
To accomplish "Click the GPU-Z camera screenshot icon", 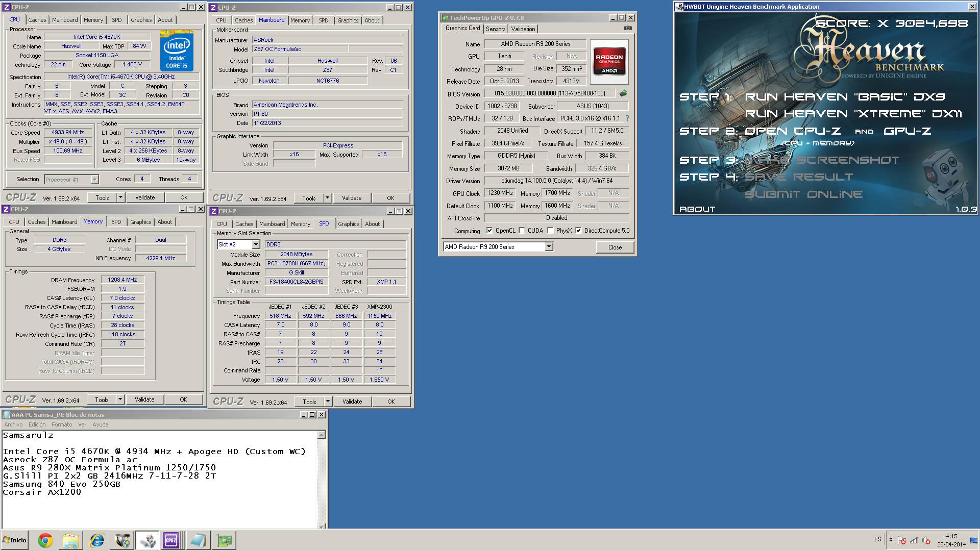I will click(x=627, y=28).
